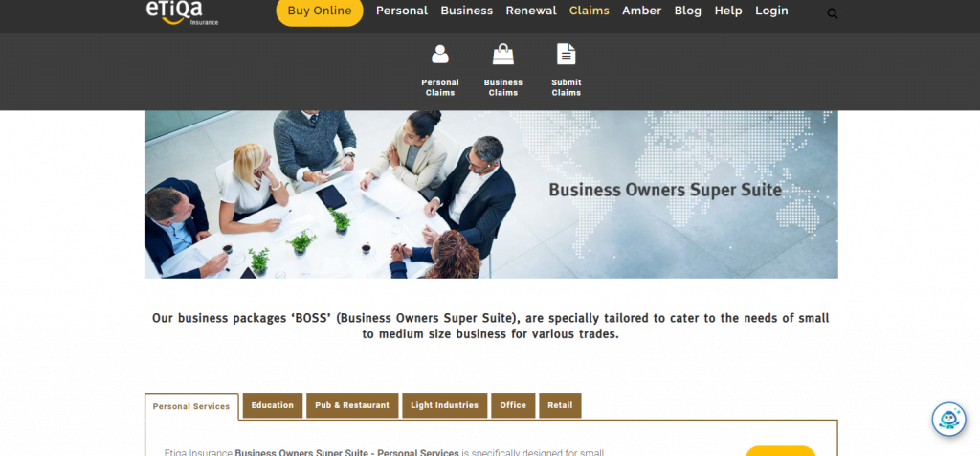
Task: Switch to the Pub & Restaurant tab
Action: 352,405
